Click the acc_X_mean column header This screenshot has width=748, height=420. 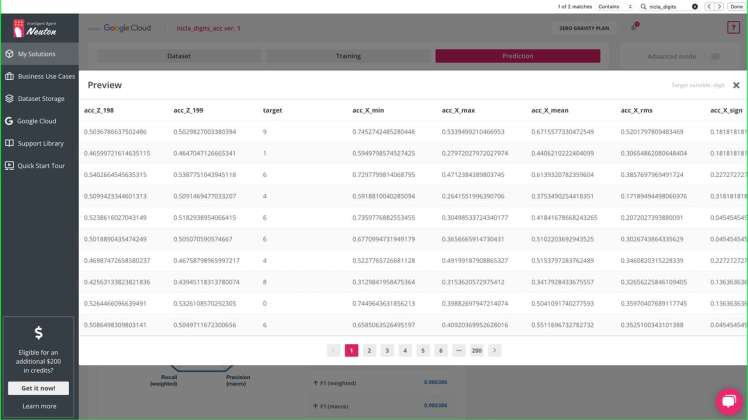coord(550,110)
